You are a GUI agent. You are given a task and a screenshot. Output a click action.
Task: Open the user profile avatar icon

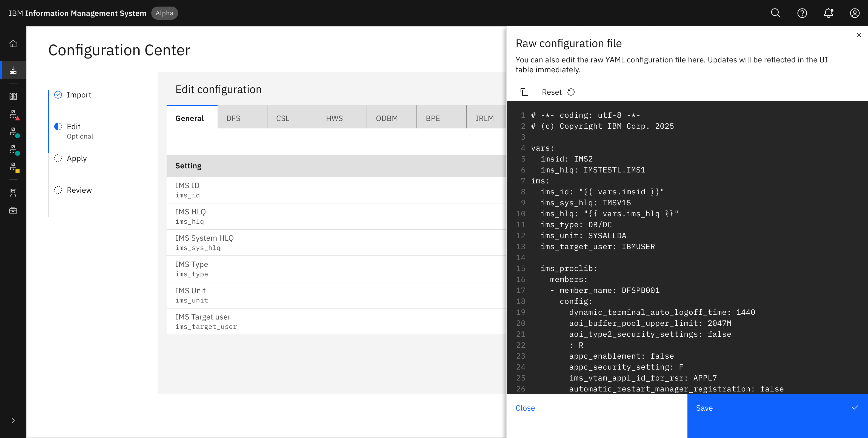click(x=855, y=13)
